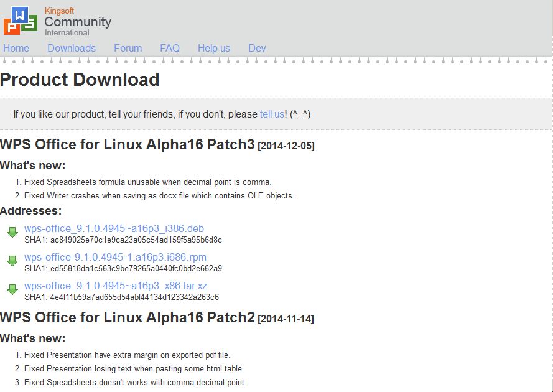Click the Alpha16 Patch2 heading
The width and height of the screenshot is (553, 392).
[x=128, y=317]
